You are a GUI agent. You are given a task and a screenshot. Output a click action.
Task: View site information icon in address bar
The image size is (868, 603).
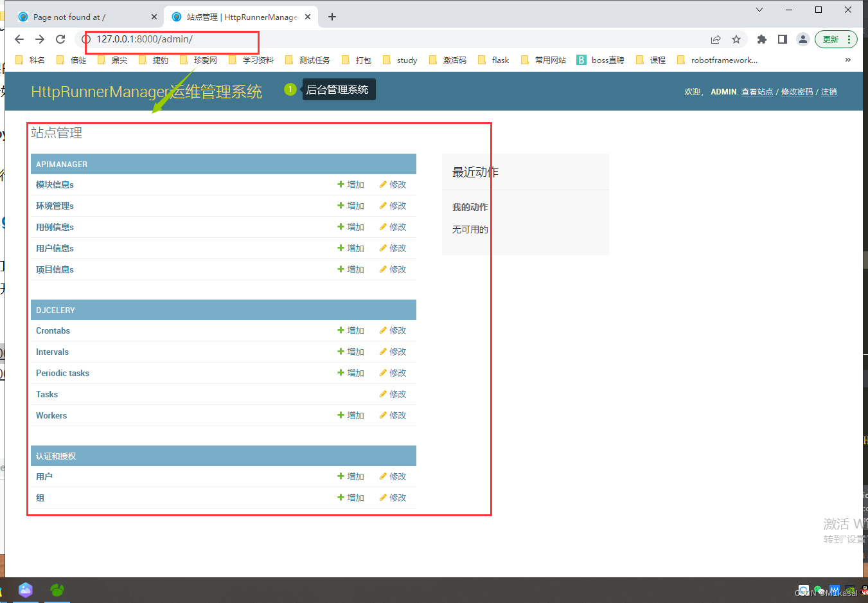pos(86,39)
